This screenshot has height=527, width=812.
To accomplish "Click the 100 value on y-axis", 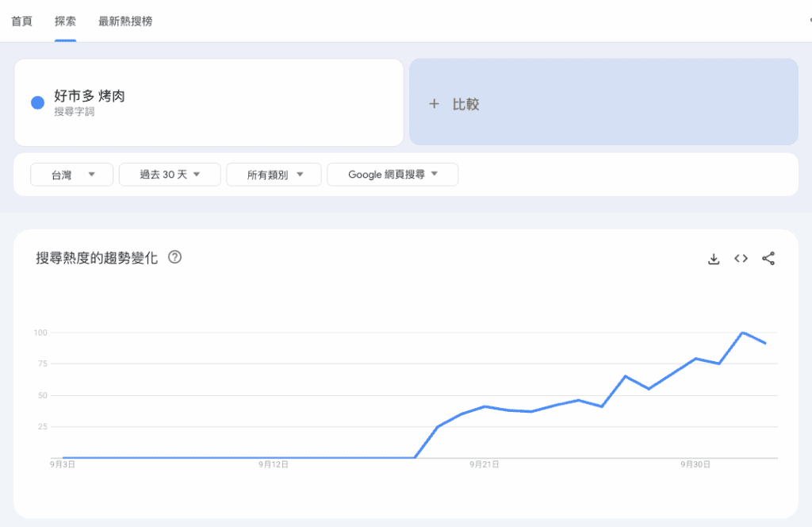I will [40, 333].
